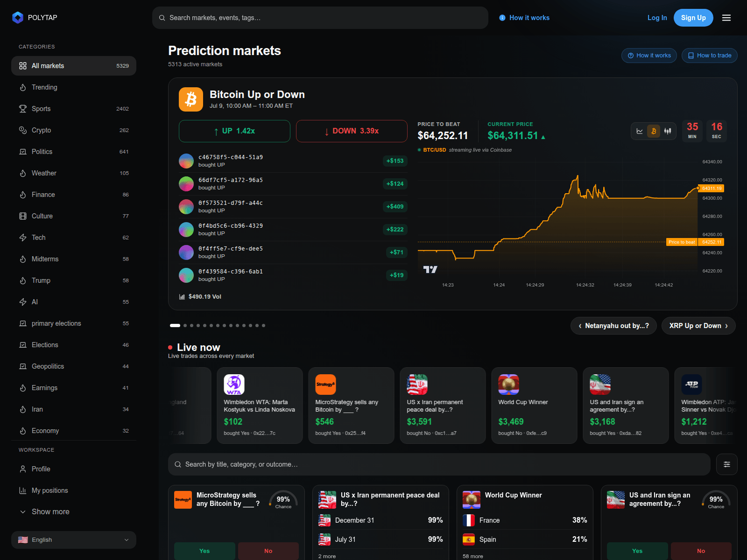
Task: Click How it works pill button
Action: (x=649, y=56)
